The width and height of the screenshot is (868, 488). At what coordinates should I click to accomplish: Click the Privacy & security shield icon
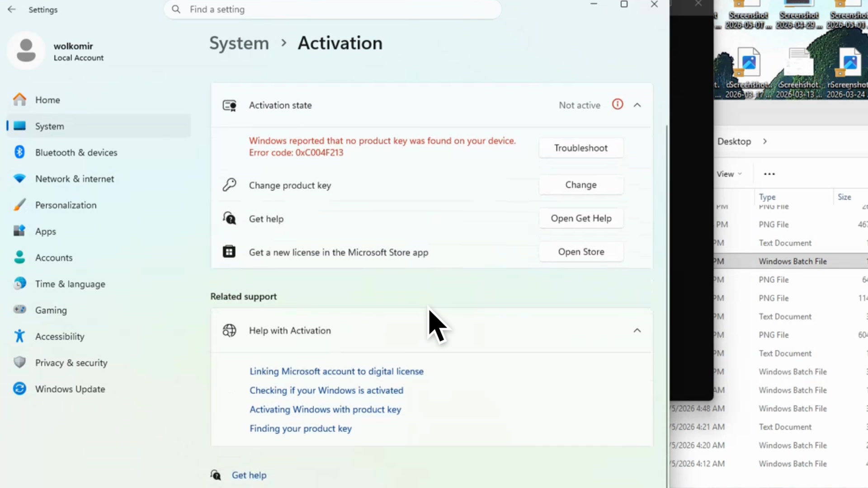pyautogui.click(x=19, y=362)
